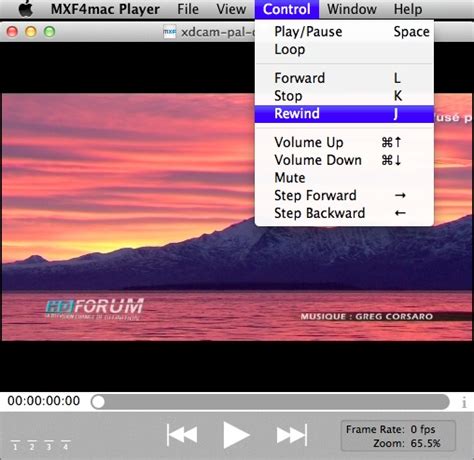Screen dimensions: 474x460
Task: Click middle of timeline progress bar
Action: (x=270, y=402)
